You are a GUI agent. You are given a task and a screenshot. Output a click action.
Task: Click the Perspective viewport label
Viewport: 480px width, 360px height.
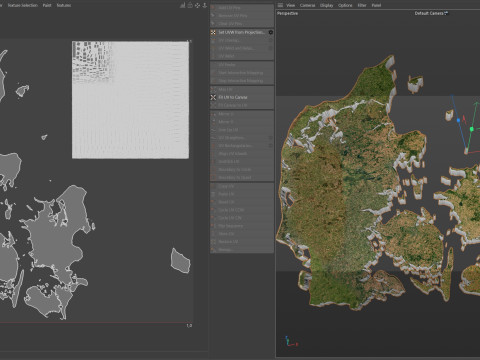(x=287, y=13)
